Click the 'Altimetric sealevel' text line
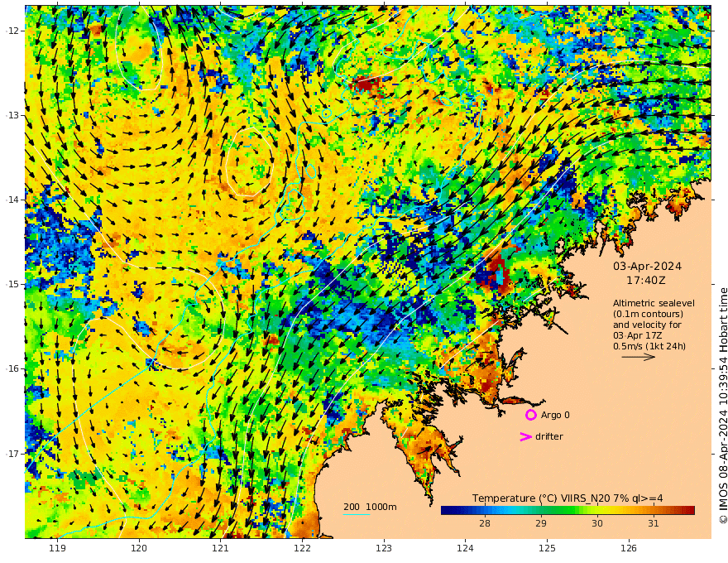The width and height of the screenshot is (728, 563). pos(654,303)
